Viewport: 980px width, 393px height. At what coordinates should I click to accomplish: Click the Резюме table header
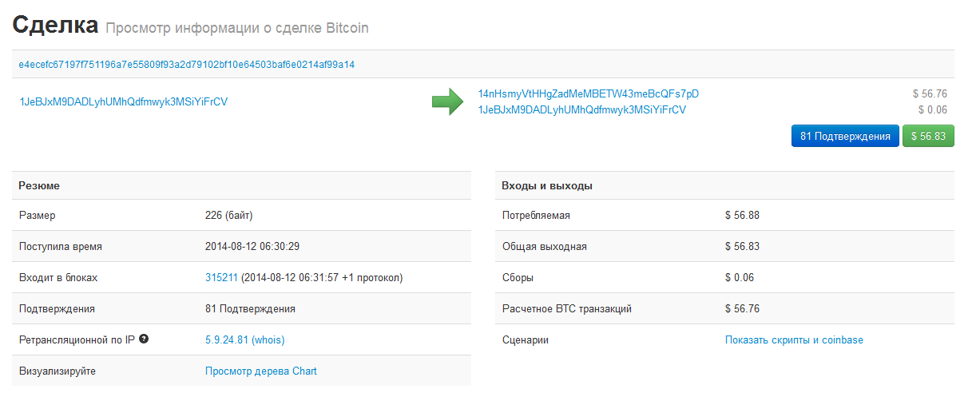coord(39,185)
